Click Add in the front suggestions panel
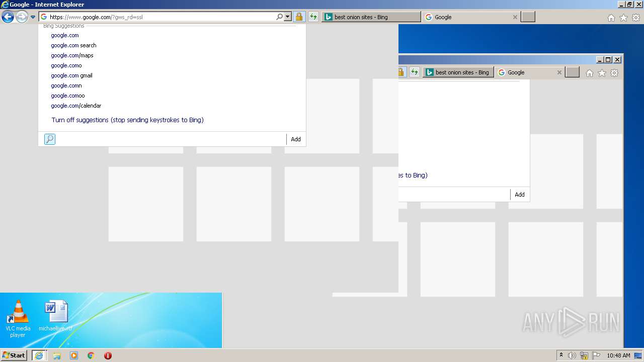The image size is (644, 362). [296, 139]
